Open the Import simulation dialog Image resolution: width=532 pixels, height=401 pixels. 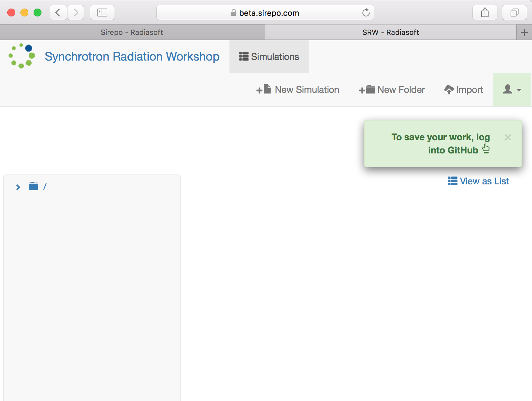[463, 90]
